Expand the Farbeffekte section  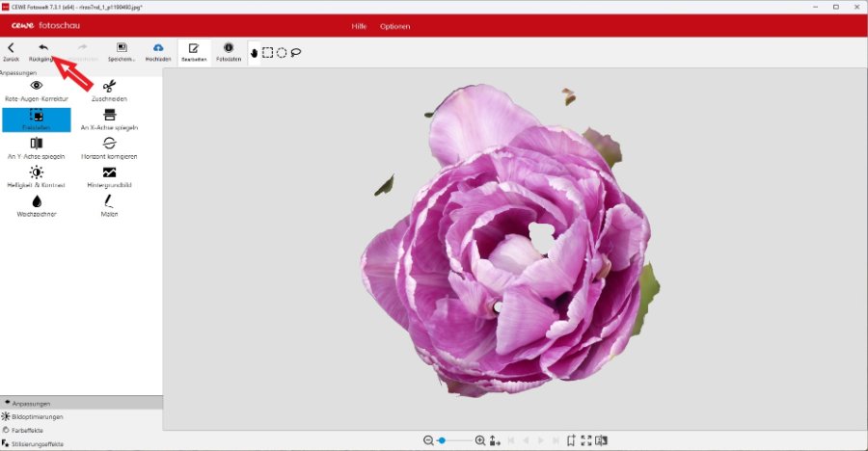[x=29, y=430]
